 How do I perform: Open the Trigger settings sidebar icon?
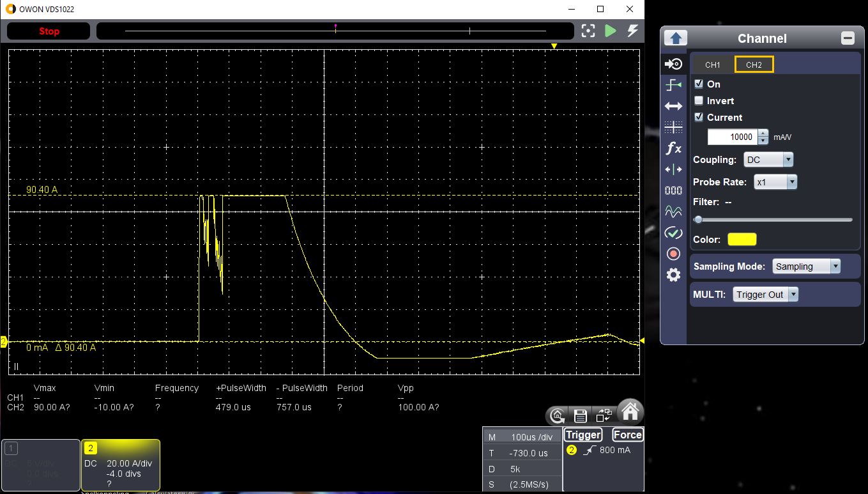click(674, 85)
